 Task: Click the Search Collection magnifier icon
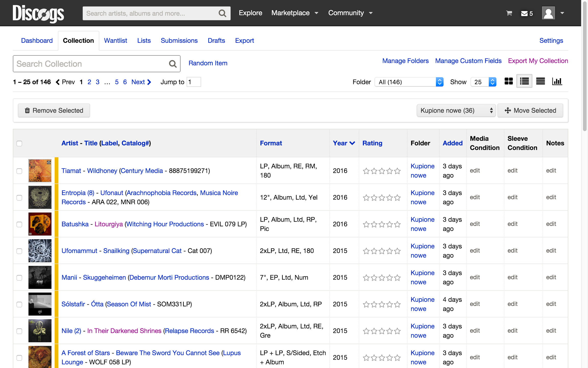(173, 64)
